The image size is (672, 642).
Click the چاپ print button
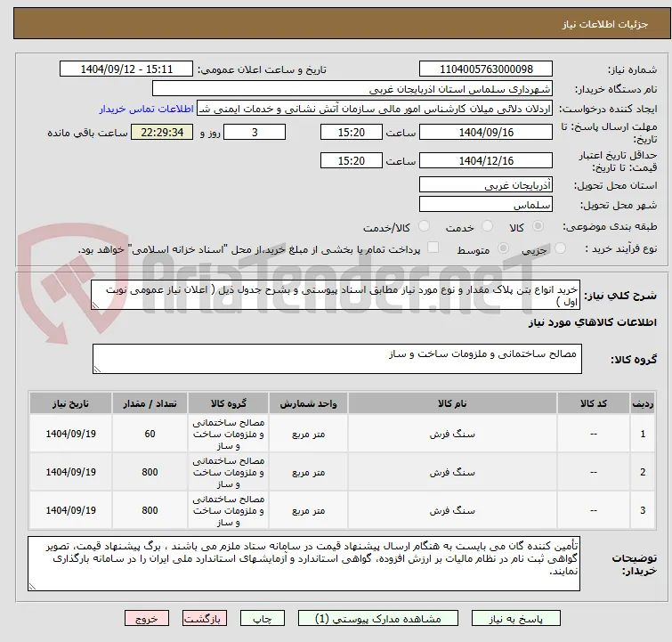[x=263, y=619]
